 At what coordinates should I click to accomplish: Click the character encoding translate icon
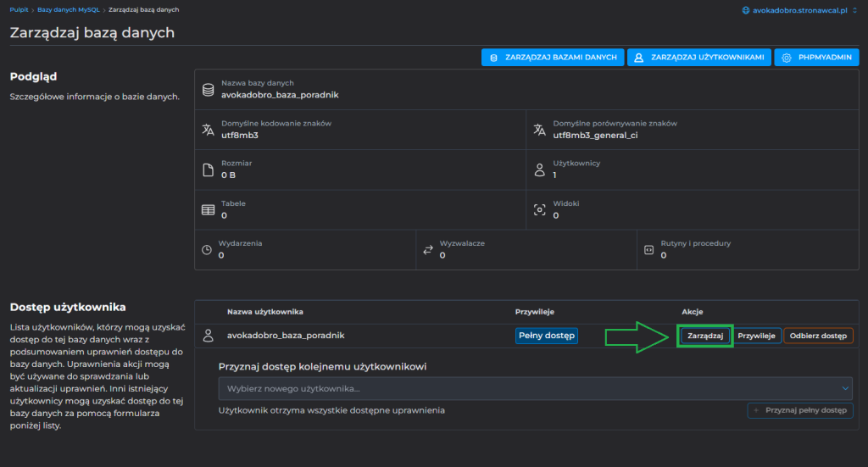pos(208,129)
